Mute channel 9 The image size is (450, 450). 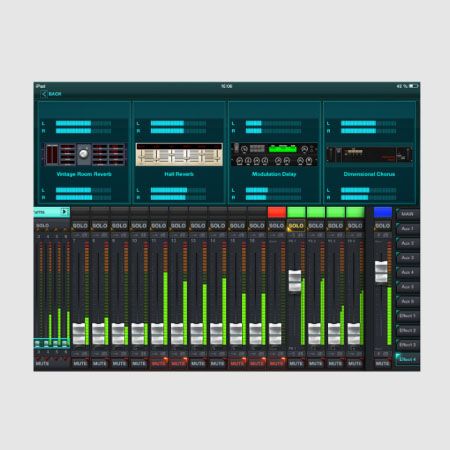click(x=119, y=363)
